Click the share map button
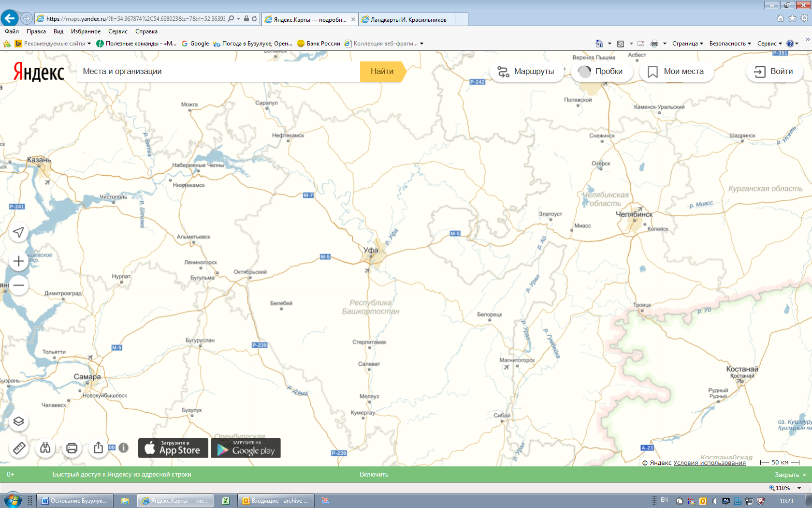The width and height of the screenshot is (812, 508). coord(98,448)
